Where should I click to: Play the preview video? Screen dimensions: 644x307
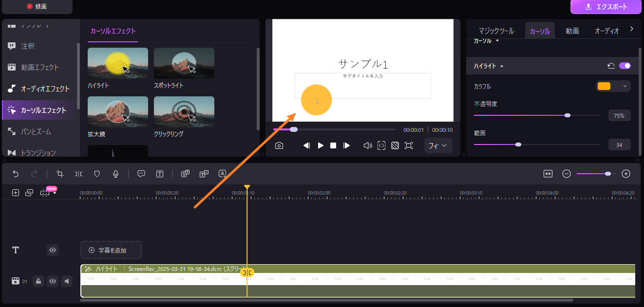321,145
